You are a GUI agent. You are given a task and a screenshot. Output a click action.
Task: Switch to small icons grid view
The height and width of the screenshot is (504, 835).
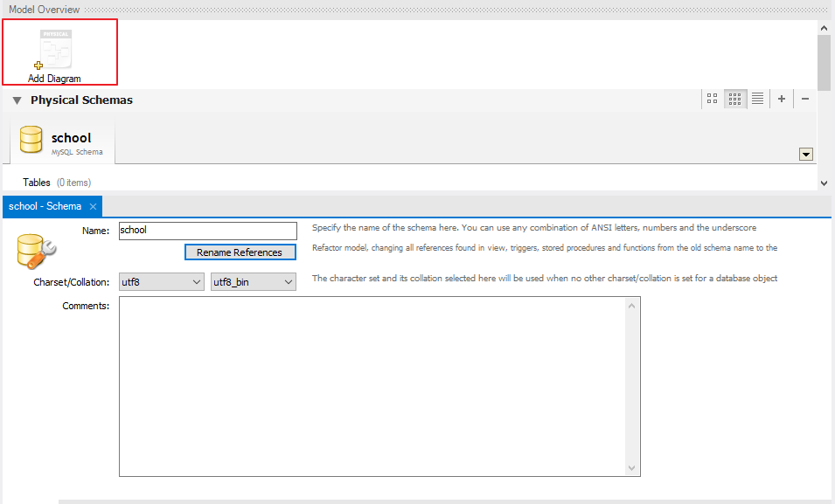(734, 100)
